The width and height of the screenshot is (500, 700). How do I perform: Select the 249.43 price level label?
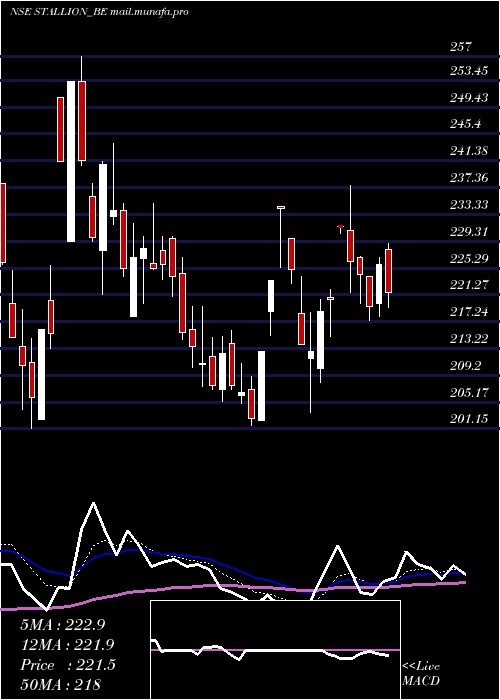469,97
